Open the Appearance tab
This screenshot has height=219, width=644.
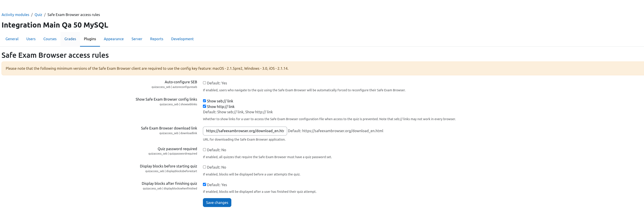tap(114, 39)
